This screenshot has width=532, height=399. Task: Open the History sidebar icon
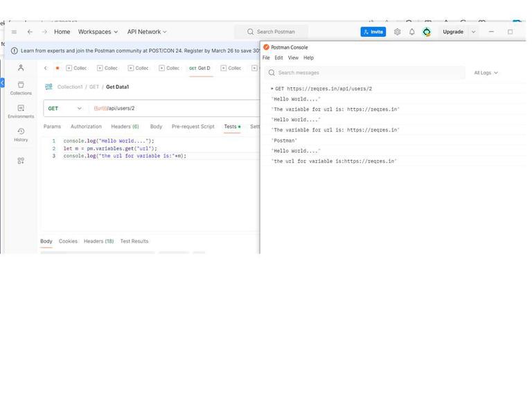tap(21, 134)
